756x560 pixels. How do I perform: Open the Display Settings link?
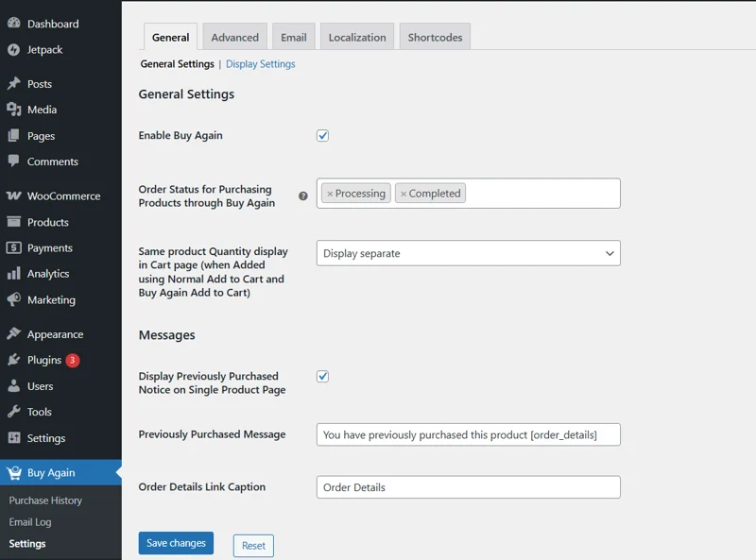pos(261,64)
